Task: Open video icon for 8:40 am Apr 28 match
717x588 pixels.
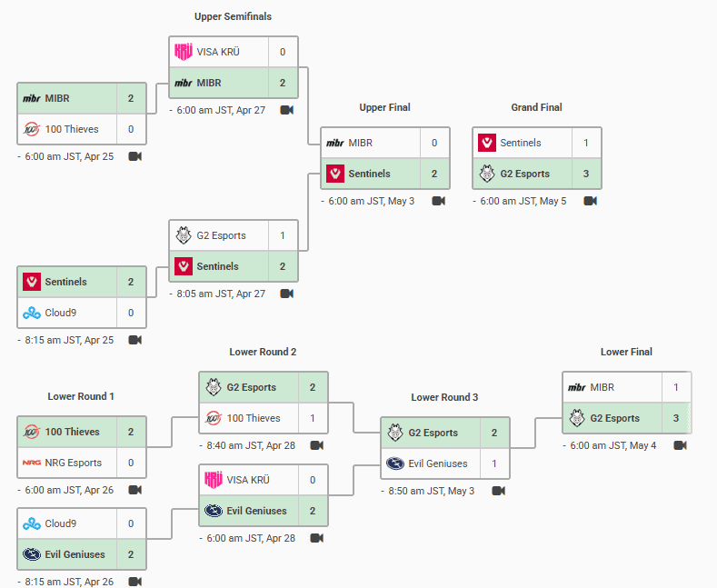Action: click(317, 445)
